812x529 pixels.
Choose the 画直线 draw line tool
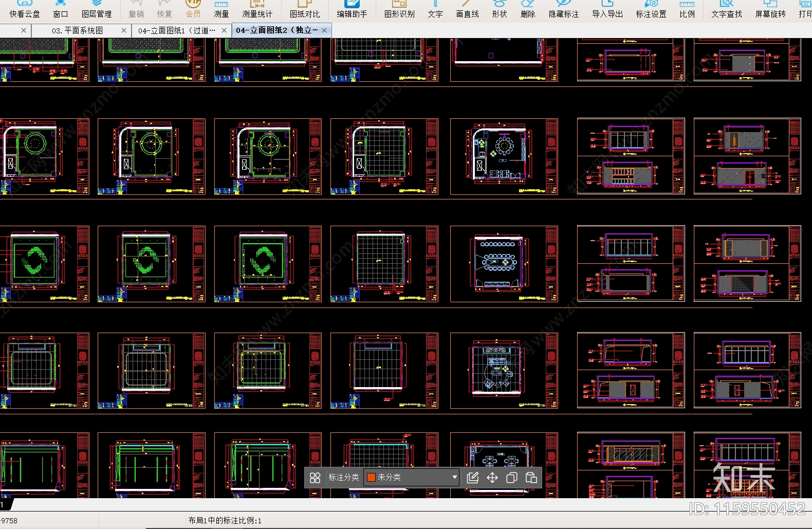pos(467,9)
